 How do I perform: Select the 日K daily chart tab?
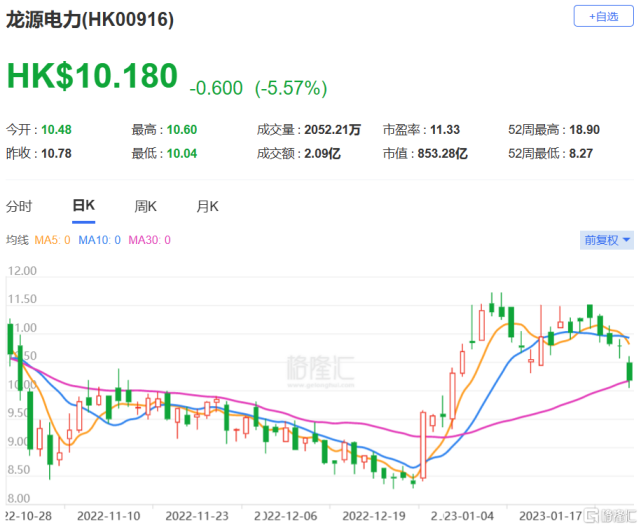pos(83,206)
